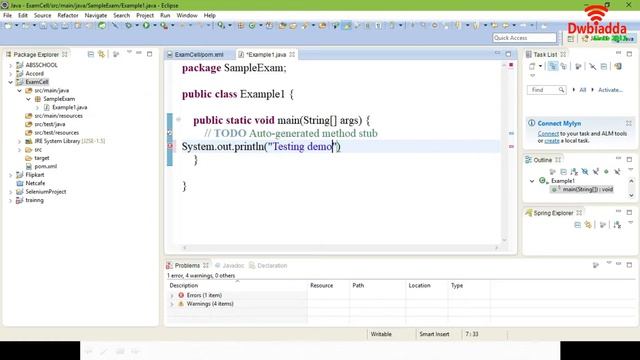
Task: Open the All working set selector arrow
Action: click(x=574, y=90)
